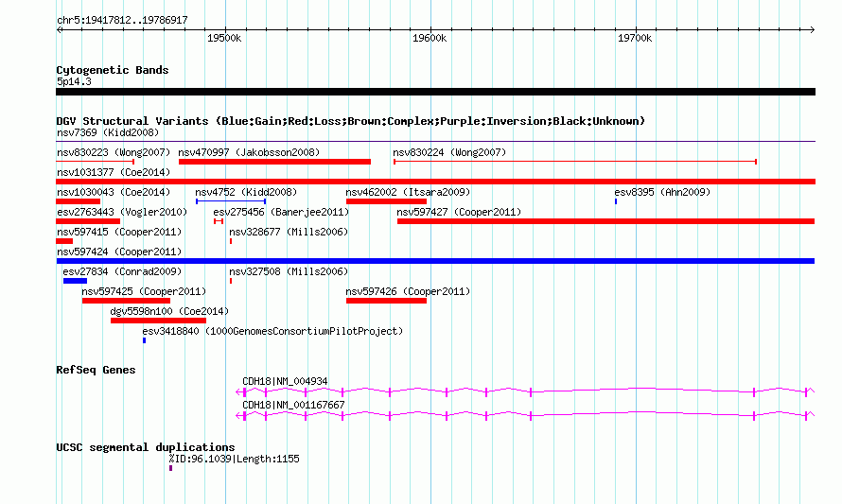Click the nsv328677 (Mills2006) label

289,232
